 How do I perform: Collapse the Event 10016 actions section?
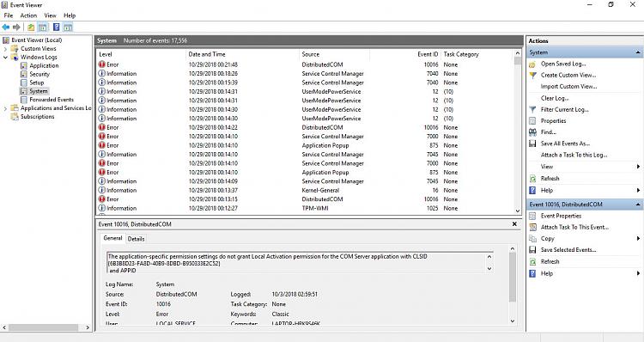(x=638, y=205)
